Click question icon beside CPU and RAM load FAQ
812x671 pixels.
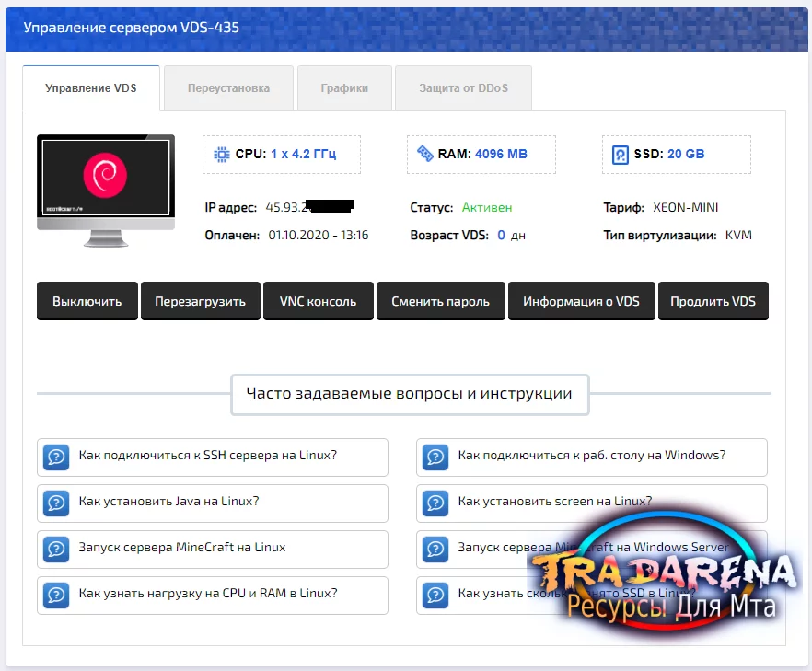56,596
